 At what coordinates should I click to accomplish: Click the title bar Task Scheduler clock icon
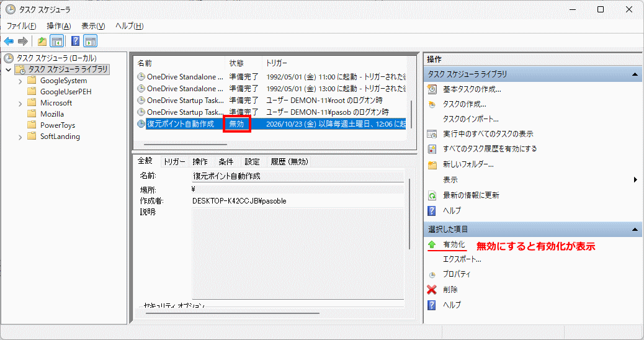(11, 9)
